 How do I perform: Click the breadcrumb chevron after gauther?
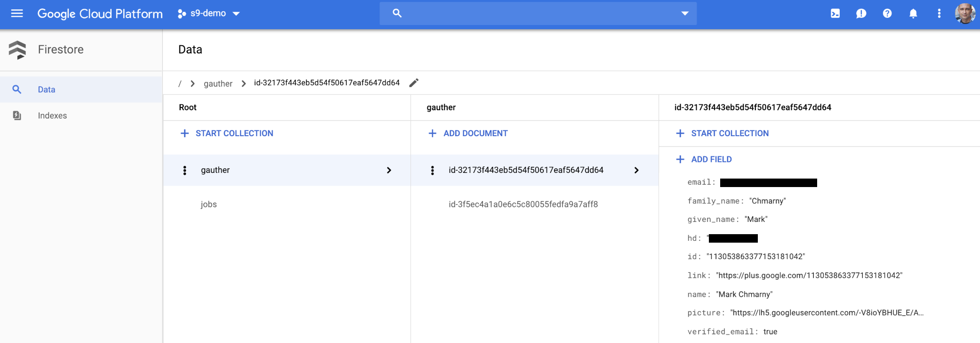click(x=243, y=83)
